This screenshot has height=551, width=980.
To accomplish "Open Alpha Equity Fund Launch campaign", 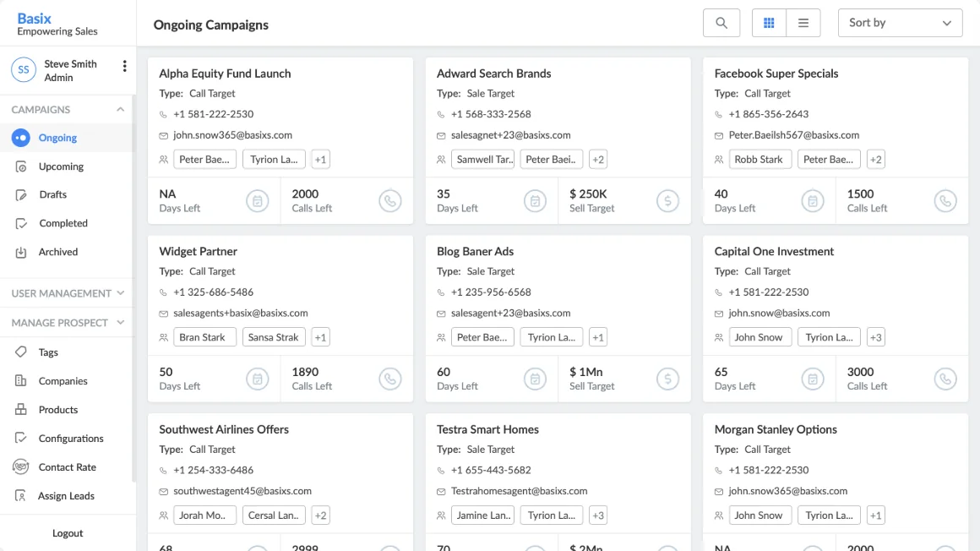I will 225,74.
